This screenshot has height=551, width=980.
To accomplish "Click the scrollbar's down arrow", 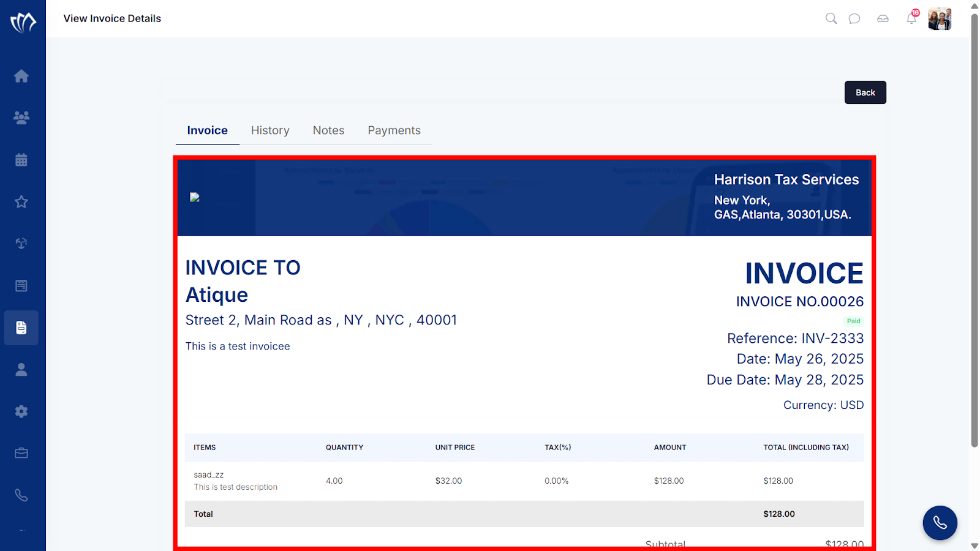I will [974, 545].
